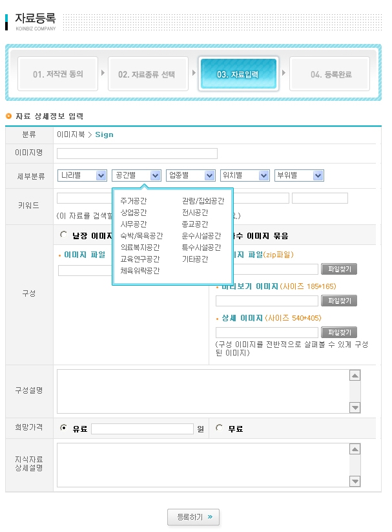
Task: Focus the 구성설명 text area
Action: (x=203, y=391)
